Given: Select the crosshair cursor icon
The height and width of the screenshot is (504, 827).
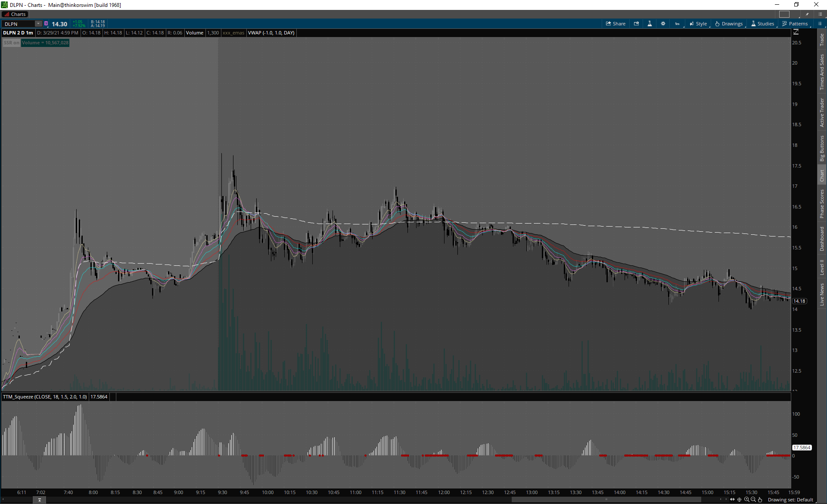Looking at the screenshot, I should click(740, 500).
